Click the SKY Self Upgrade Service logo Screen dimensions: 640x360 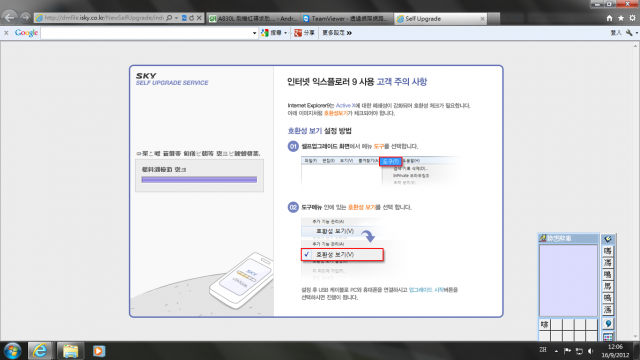[172, 79]
